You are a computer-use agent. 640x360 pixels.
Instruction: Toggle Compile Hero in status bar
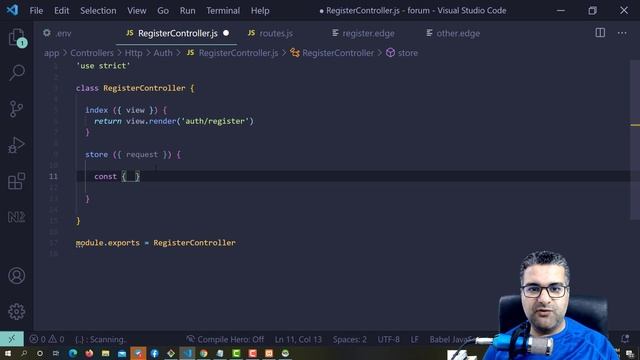[x=225, y=340]
